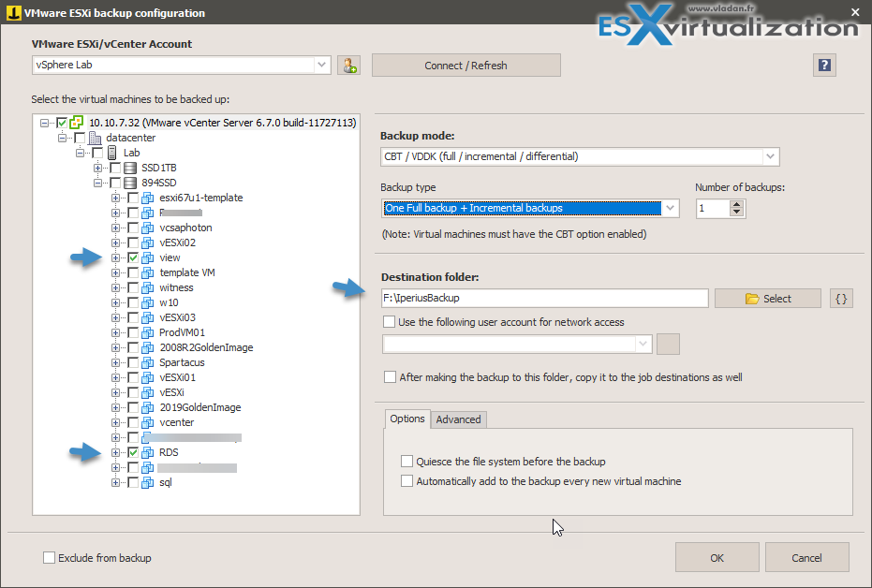Click the vcsaphoton VM icon

(147, 228)
